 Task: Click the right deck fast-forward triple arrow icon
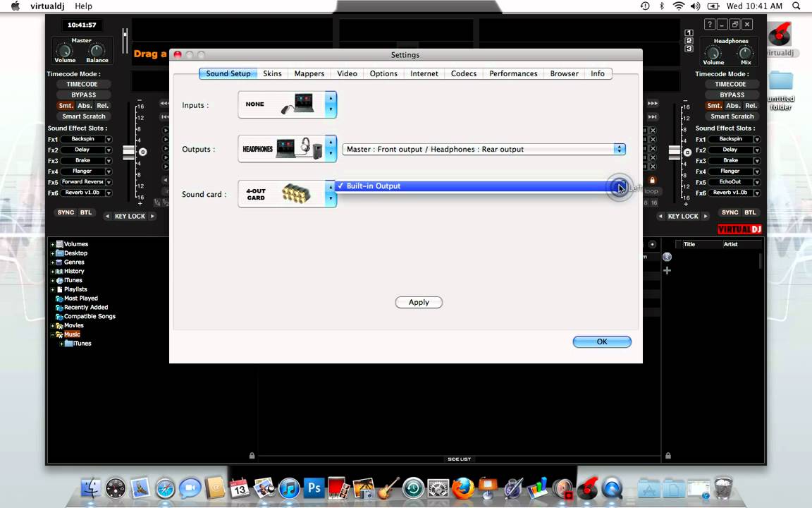tap(653, 103)
